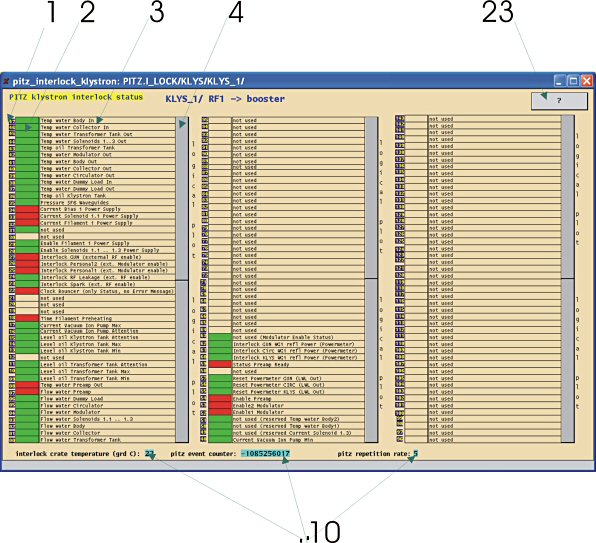Select 'Current Vacuum Ion Pump Min' row
This screenshot has height=543, width=596.
click(298, 440)
